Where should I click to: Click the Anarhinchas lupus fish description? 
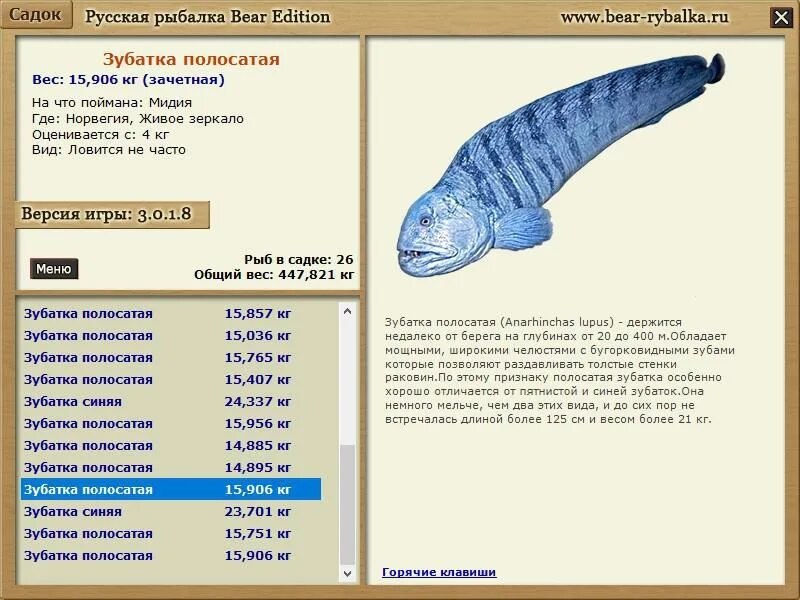[560, 370]
